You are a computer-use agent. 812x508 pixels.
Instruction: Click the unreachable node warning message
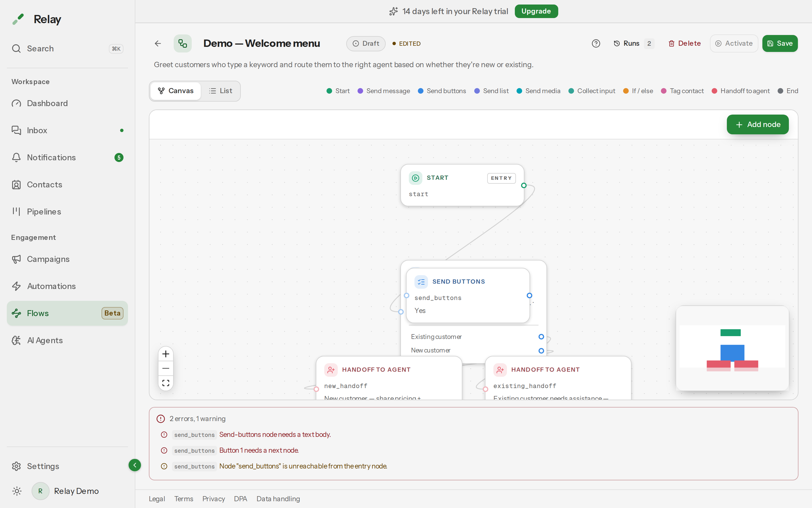click(303, 466)
